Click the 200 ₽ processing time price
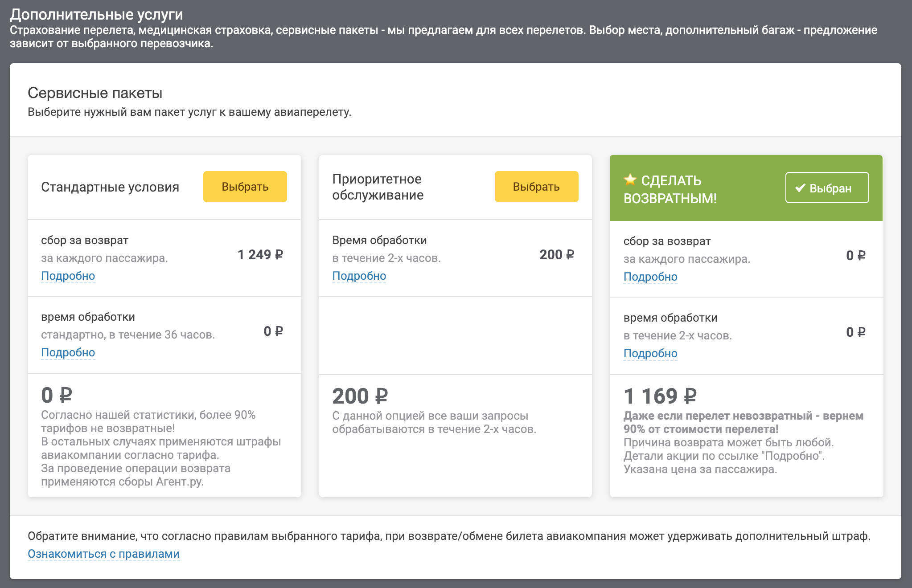The width and height of the screenshot is (912, 588). tap(557, 254)
